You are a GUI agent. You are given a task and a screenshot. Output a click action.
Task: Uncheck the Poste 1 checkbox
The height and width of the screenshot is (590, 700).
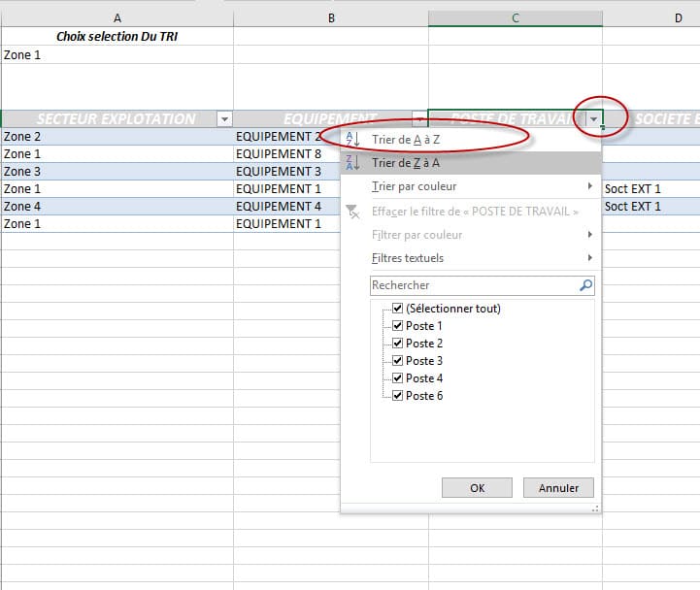(x=397, y=326)
